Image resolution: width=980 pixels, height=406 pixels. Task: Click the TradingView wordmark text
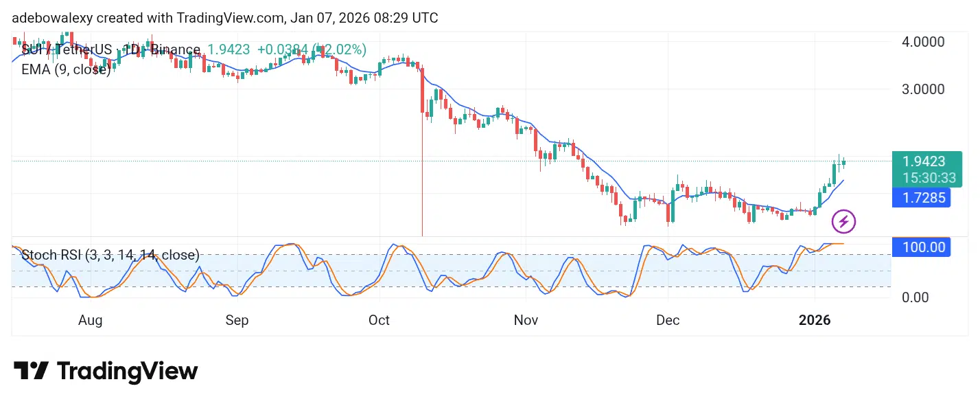128,372
